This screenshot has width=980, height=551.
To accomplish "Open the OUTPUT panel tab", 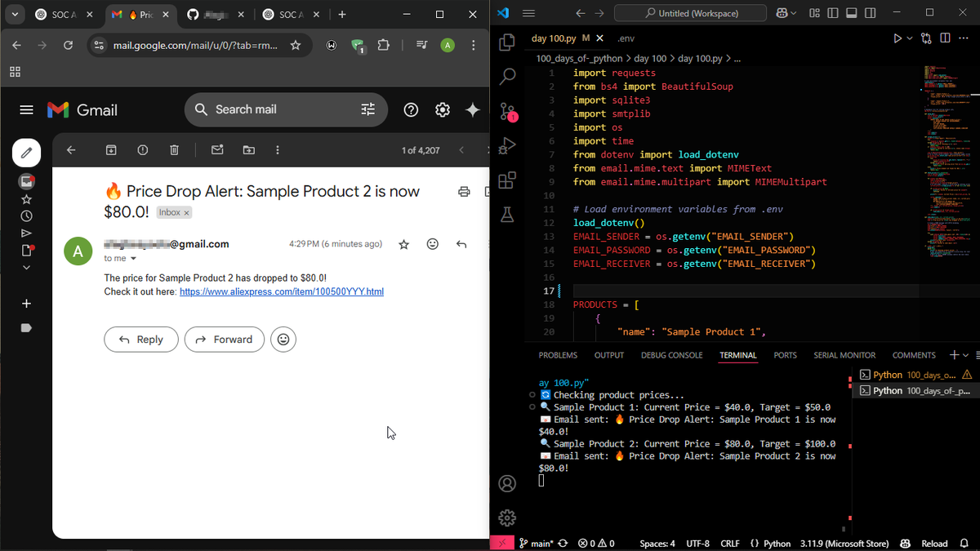I will tap(609, 355).
